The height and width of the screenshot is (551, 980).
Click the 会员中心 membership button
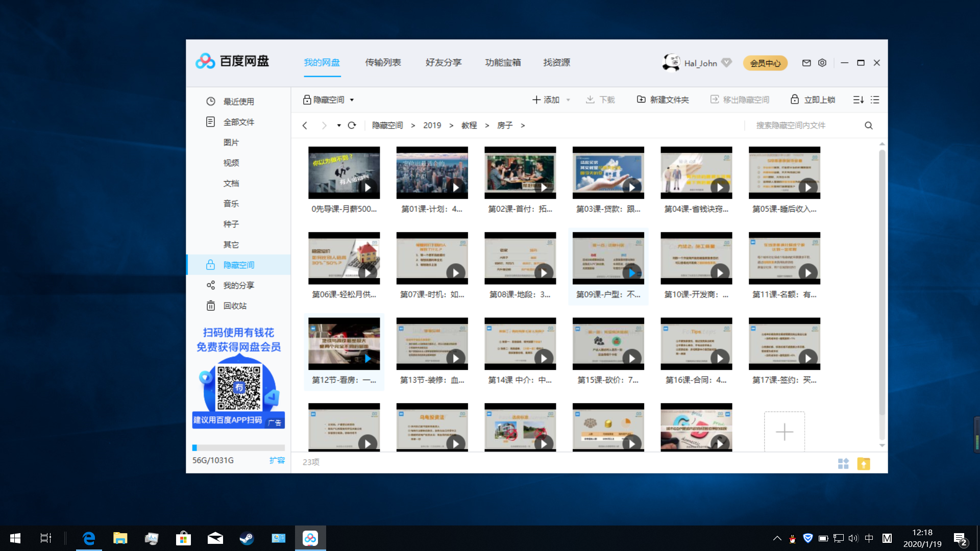pos(765,63)
